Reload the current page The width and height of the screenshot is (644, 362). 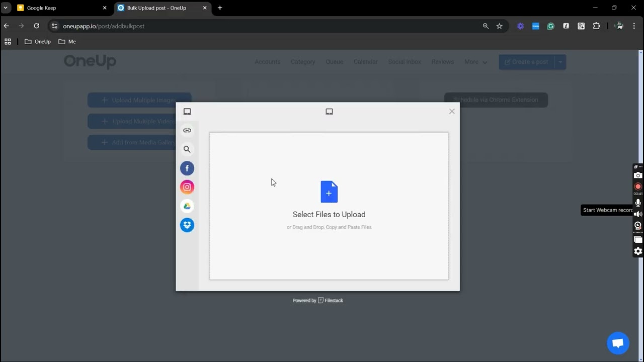[36, 26]
